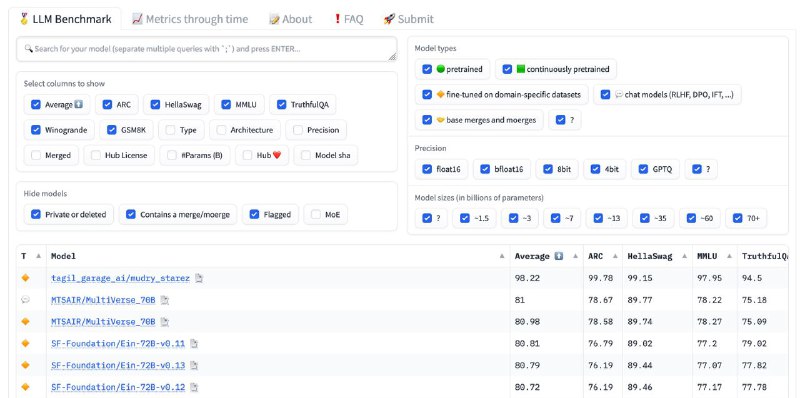Toggle the float16 precision checkbox
The image size is (800, 398).
(427, 169)
